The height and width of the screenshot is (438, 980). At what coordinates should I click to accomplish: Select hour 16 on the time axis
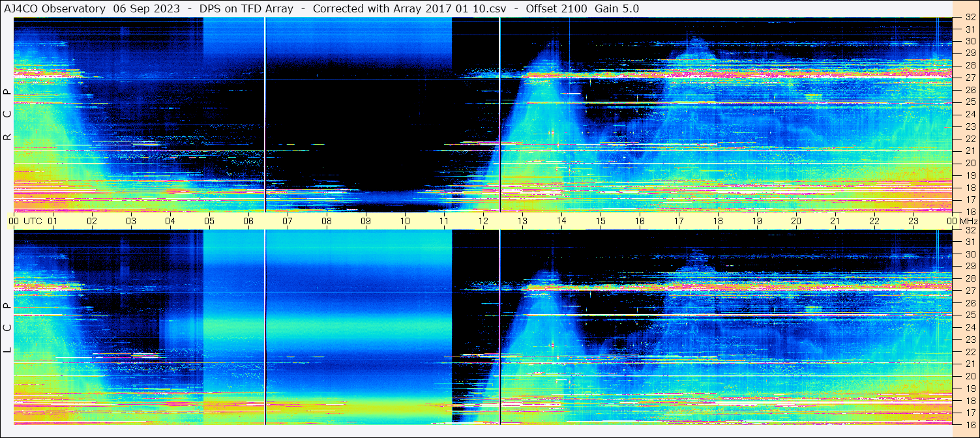pos(640,222)
